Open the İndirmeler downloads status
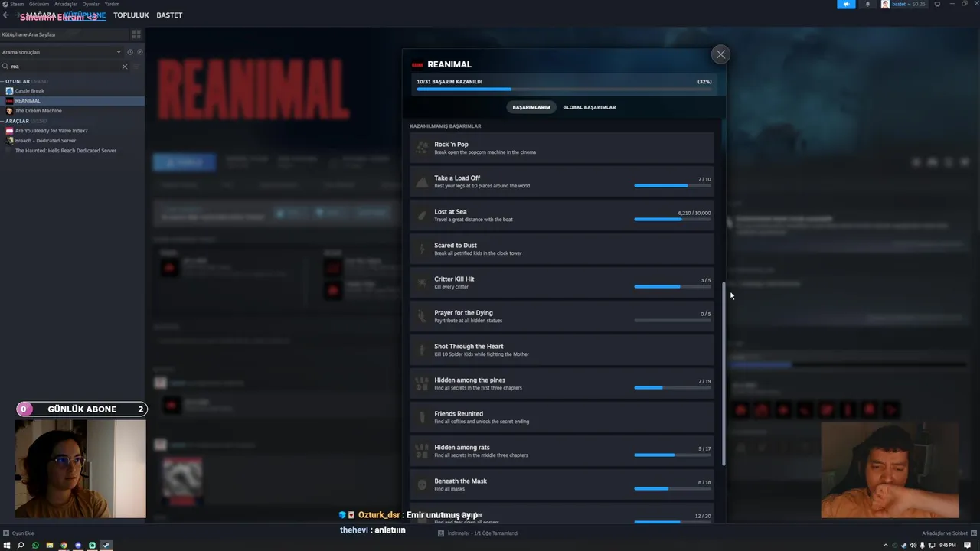980x551 pixels. (479, 533)
